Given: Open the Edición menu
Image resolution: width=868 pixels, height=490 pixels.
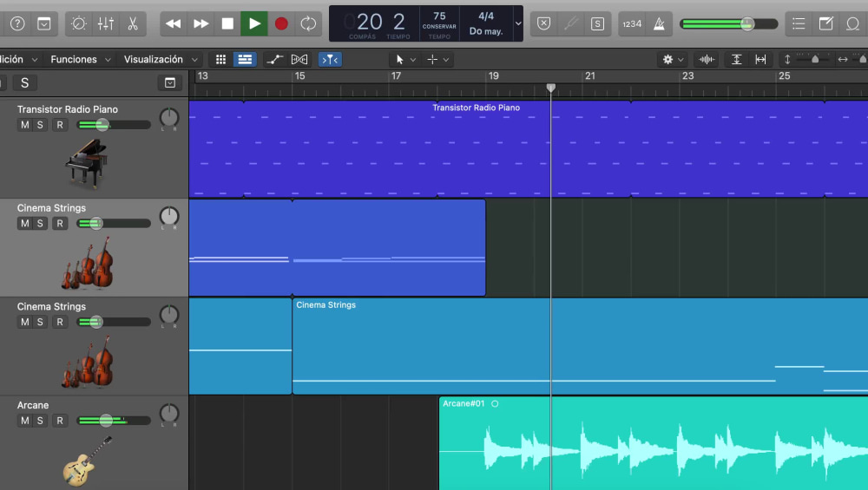Looking at the screenshot, I should [19, 59].
